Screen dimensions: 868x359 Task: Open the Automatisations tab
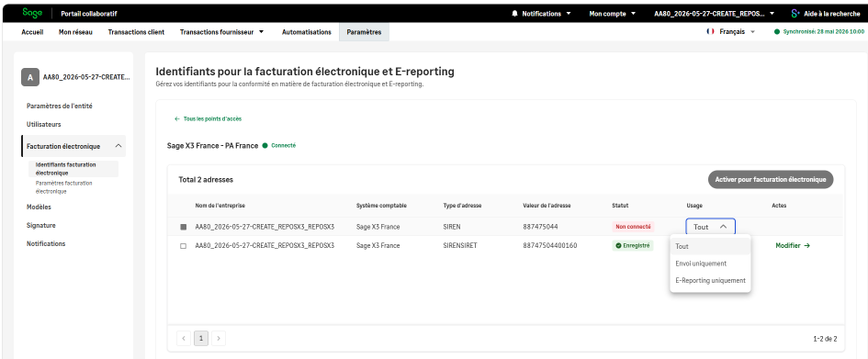(306, 32)
